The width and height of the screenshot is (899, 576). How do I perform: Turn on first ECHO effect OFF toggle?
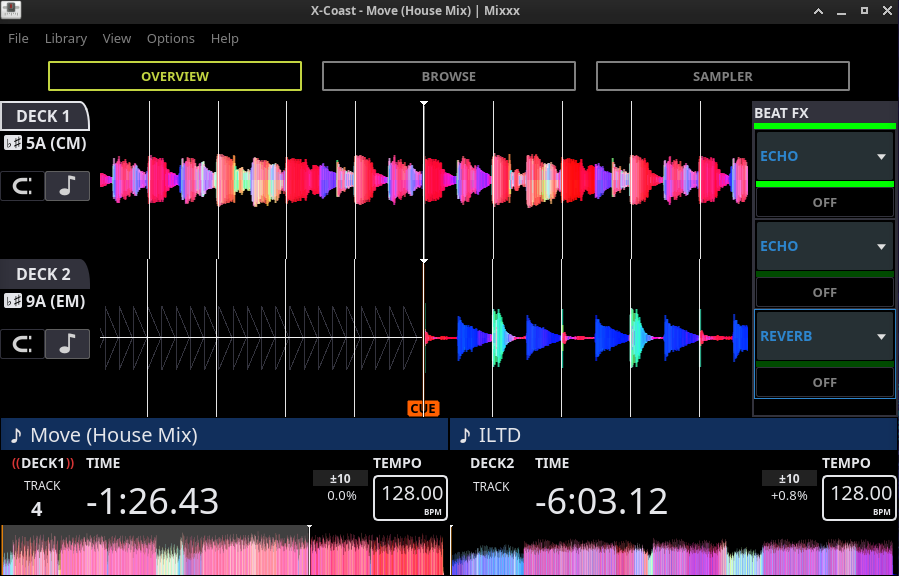pos(824,202)
